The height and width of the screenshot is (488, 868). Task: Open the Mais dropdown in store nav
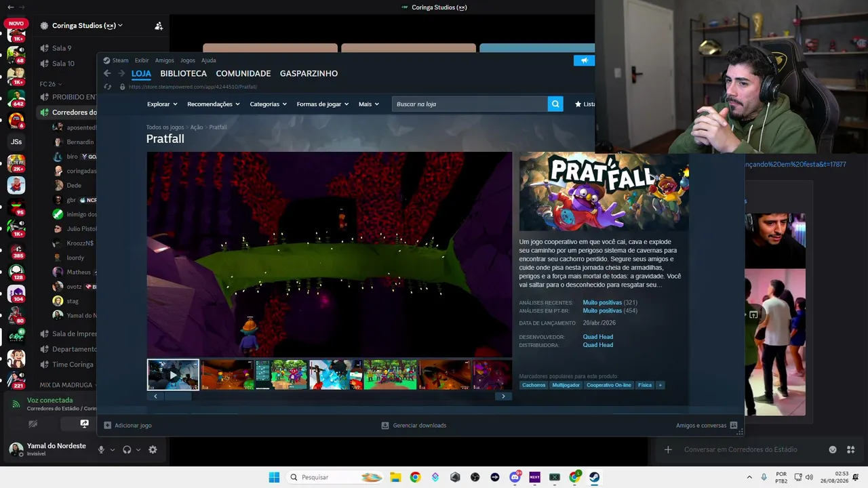click(370, 104)
